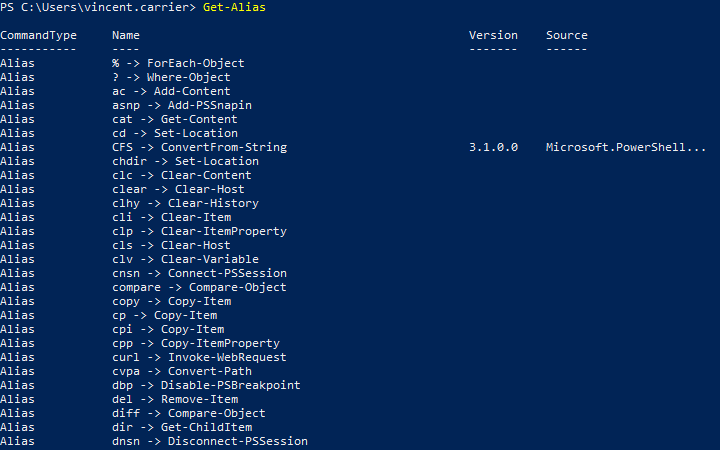This screenshot has height=450, width=720.
Task: Click the Source column header
Action: [x=567, y=35]
